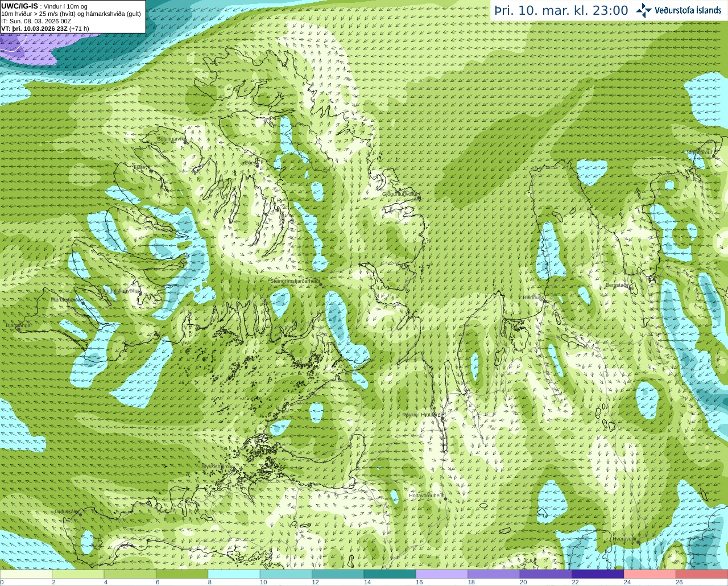The image size is (728, 586).
Task: Select the Reykir í Hrútafirði station label
Action: coord(422,415)
